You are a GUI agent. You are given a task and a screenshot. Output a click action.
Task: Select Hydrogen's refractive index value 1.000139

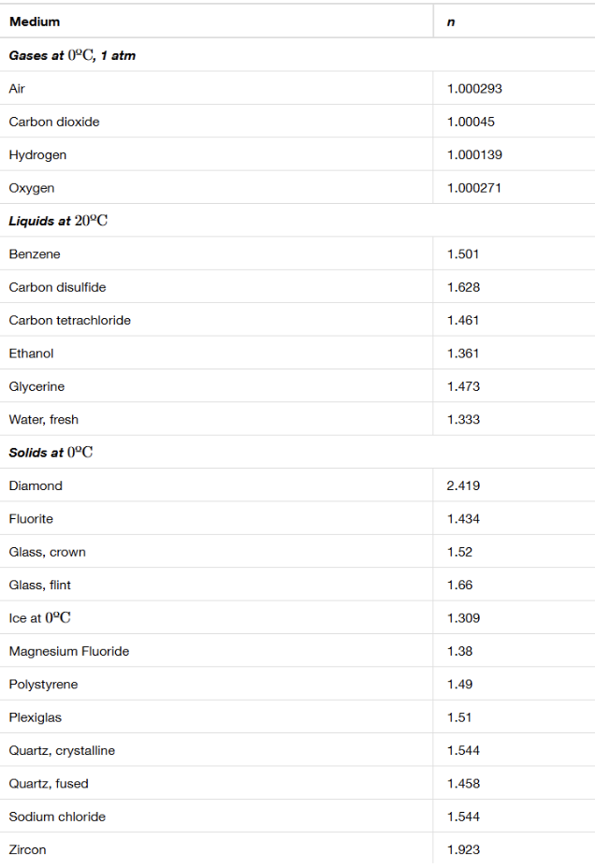(474, 154)
